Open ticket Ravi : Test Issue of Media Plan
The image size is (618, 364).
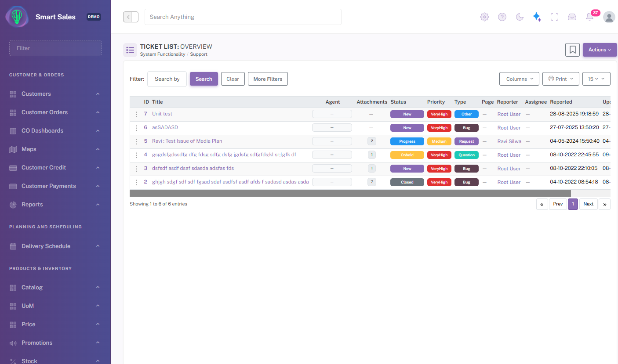pyautogui.click(x=187, y=141)
